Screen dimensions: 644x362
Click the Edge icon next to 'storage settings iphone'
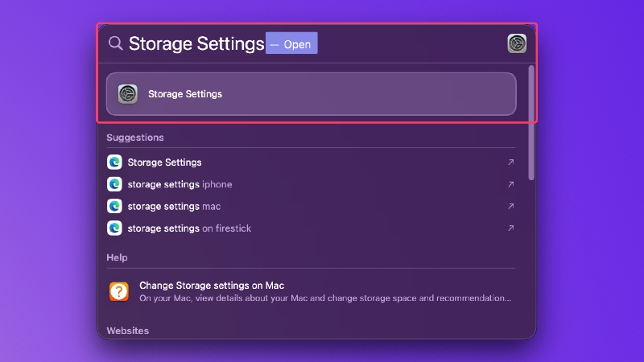114,184
